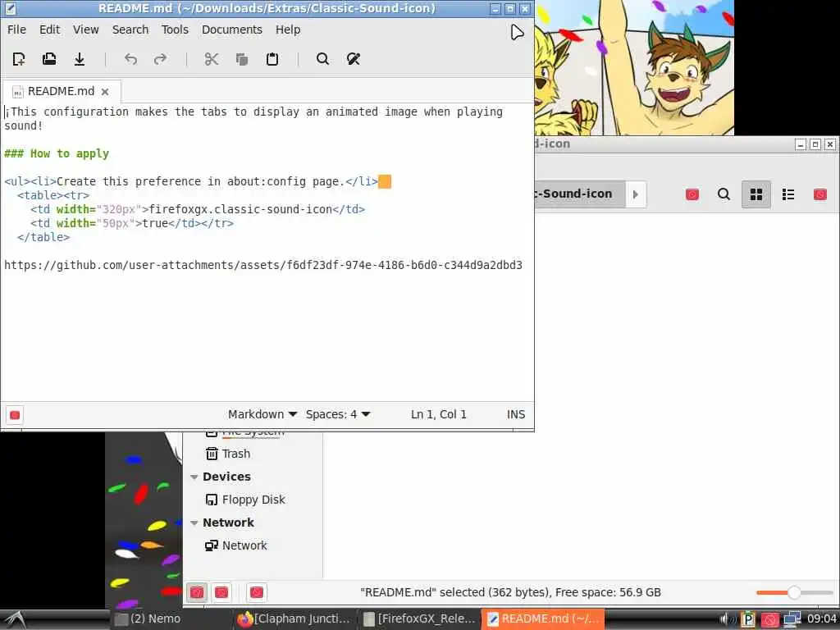
Task: Search files using Nemo's magnifier icon
Action: (x=724, y=194)
